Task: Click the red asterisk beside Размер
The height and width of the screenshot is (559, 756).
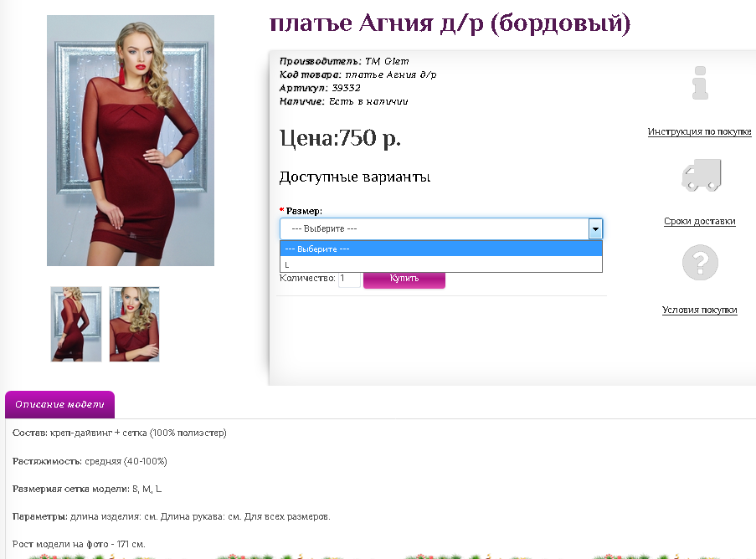Action: pyautogui.click(x=280, y=211)
